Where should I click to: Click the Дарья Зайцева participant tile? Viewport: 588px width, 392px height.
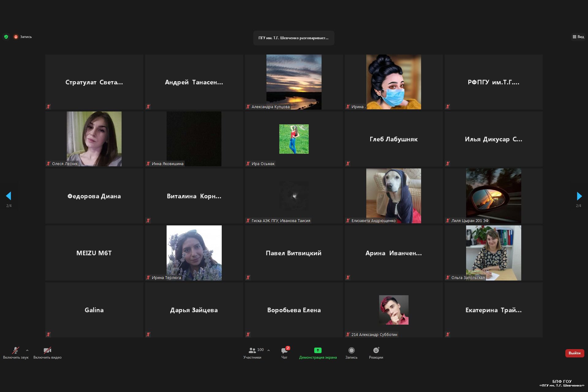tap(194, 310)
